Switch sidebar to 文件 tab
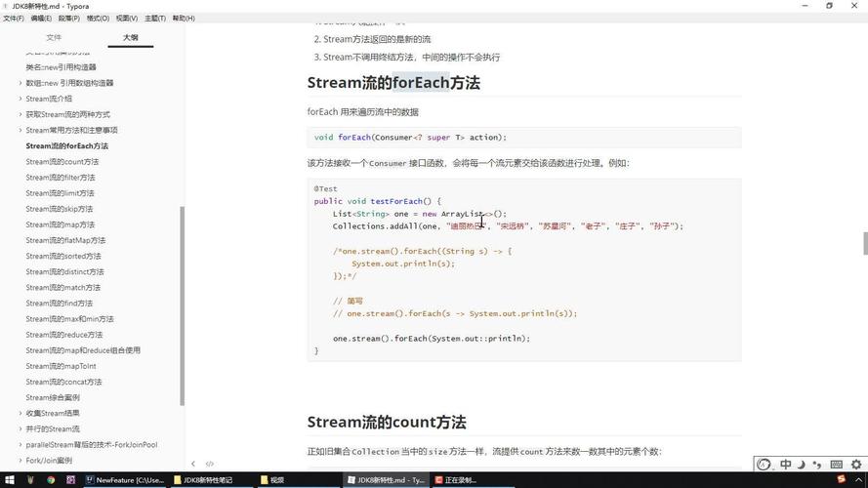Viewport: 868px width, 488px height. click(x=54, y=37)
